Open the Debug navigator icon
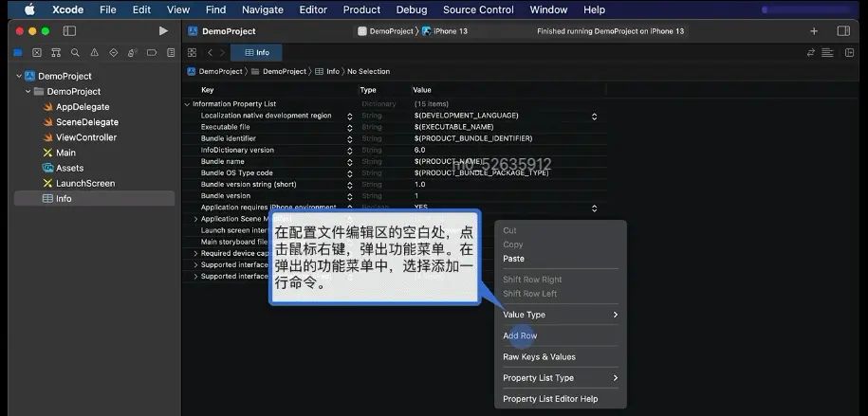The width and height of the screenshot is (868, 416). coord(132,52)
